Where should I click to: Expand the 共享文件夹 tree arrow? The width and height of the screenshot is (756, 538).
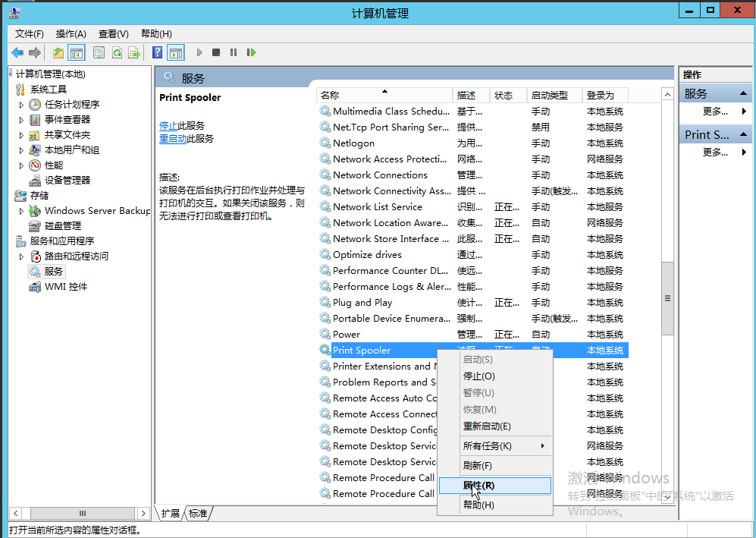pos(21,135)
